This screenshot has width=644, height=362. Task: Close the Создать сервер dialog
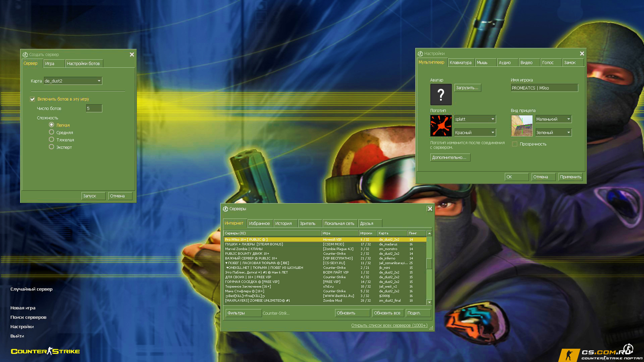click(132, 54)
